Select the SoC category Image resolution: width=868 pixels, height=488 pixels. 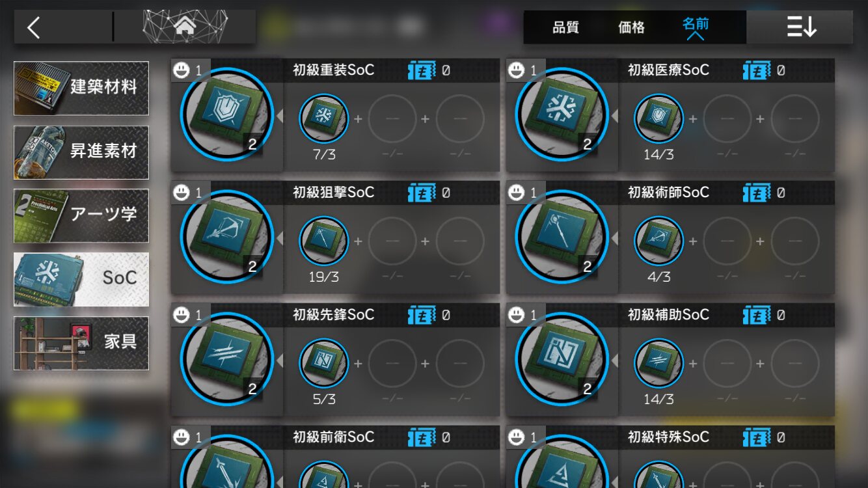point(81,279)
